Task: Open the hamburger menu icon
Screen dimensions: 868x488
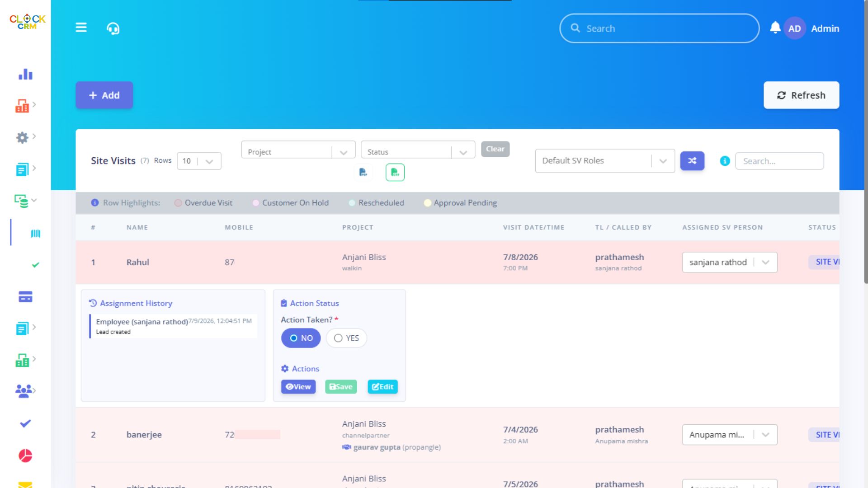Action: 81,28
